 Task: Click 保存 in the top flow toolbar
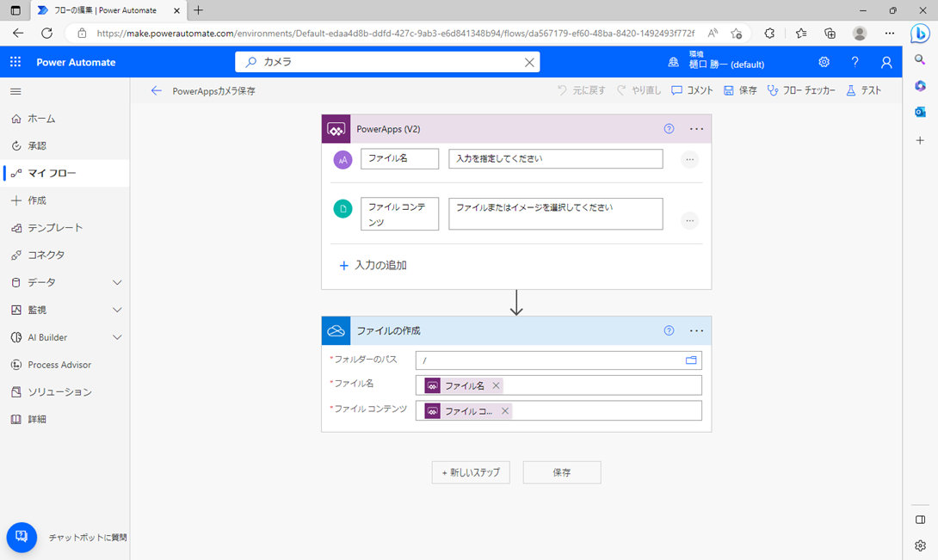740,90
